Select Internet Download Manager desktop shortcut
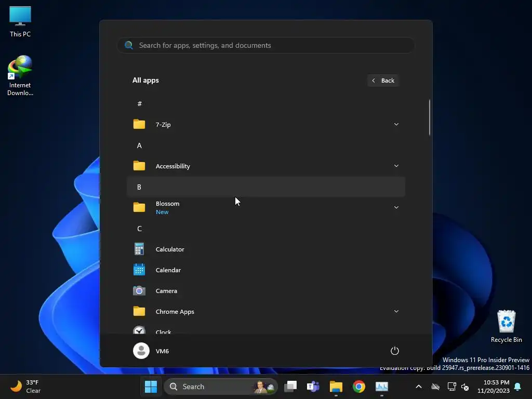This screenshot has height=399, width=532. click(x=20, y=76)
